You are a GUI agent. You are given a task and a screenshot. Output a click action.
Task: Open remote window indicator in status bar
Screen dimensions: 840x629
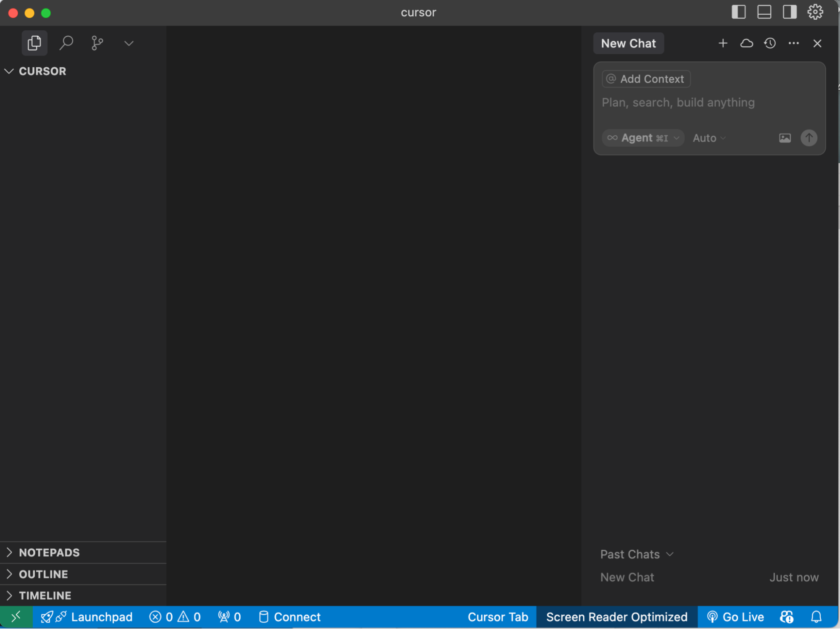pos(16,617)
